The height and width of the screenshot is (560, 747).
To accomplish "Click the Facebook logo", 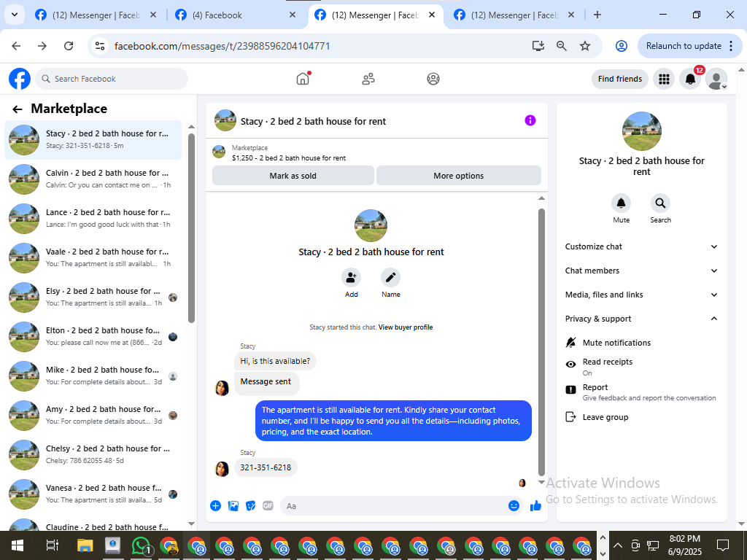I will click(20, 79).
